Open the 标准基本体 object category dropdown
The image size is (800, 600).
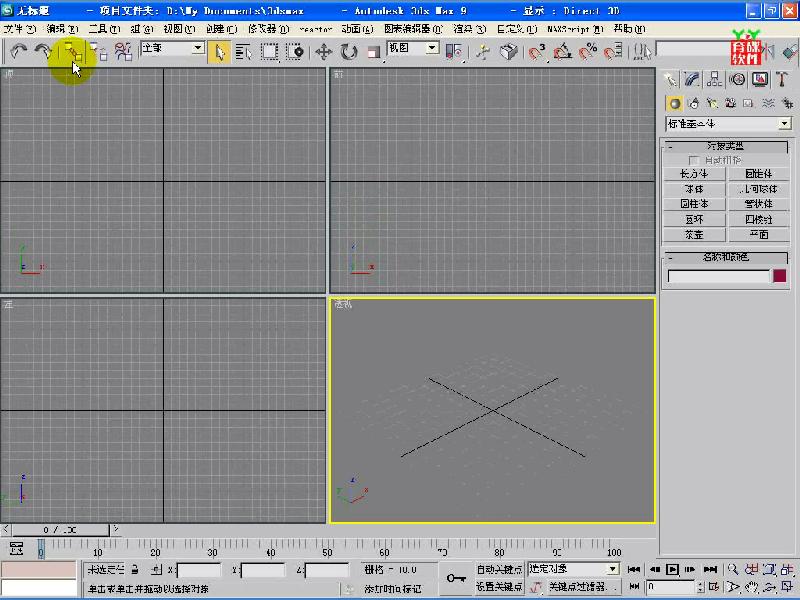click(729, 123)
